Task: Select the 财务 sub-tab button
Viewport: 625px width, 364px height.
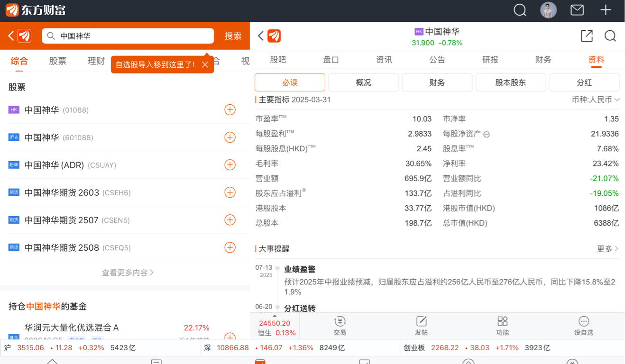Action: click(x=437, y=82)
